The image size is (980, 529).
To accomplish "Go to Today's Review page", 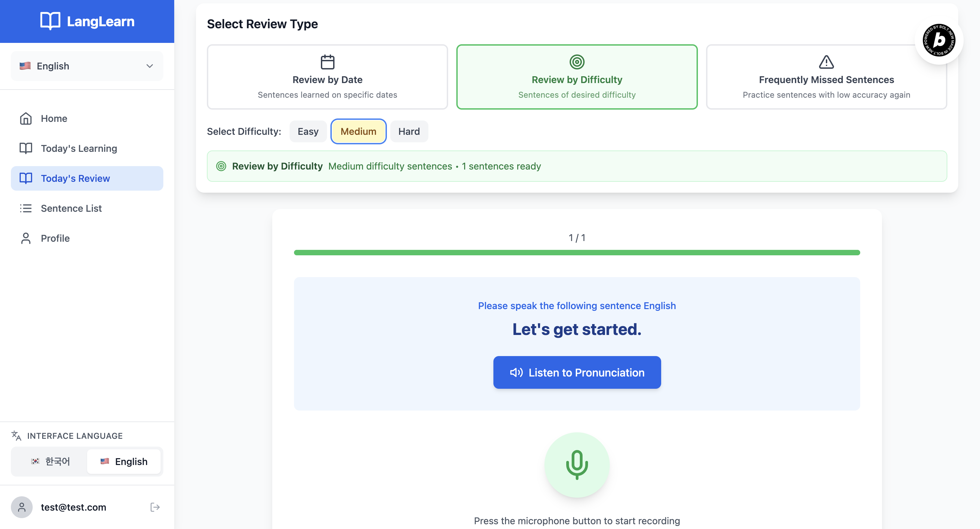I will (x=75, y=178).
